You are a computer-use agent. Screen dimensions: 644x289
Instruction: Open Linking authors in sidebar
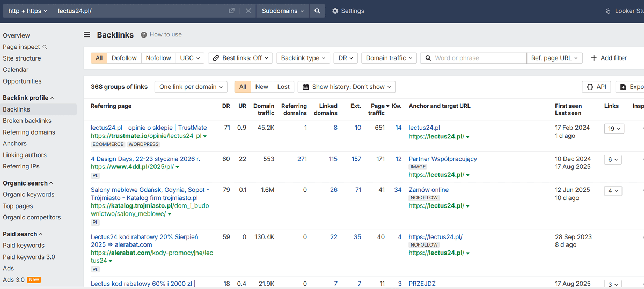25,155
